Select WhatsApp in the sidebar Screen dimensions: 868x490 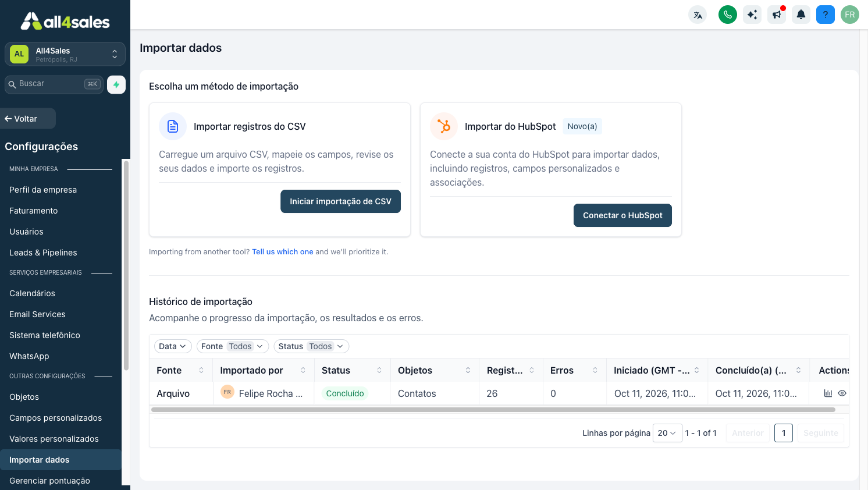(x=29, y=356)
